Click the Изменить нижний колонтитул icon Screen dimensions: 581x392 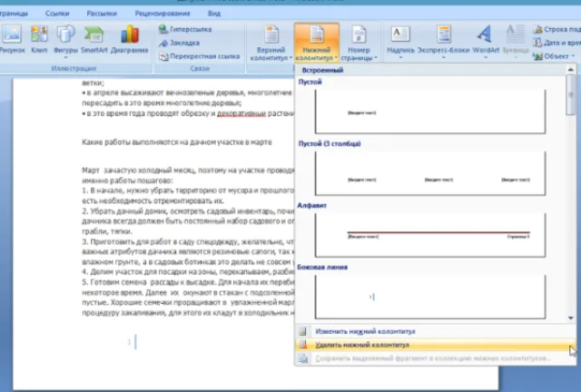(x=303, y=331)
